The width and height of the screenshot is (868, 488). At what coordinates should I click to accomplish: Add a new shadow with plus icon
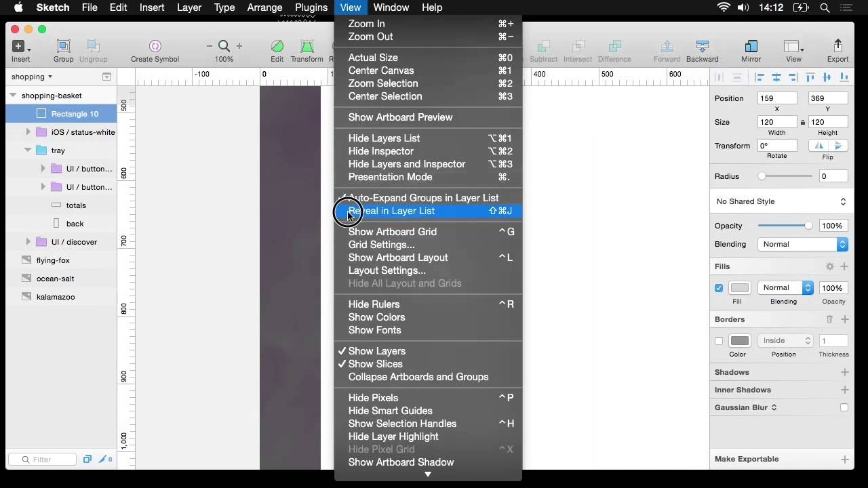coord(844,372)
